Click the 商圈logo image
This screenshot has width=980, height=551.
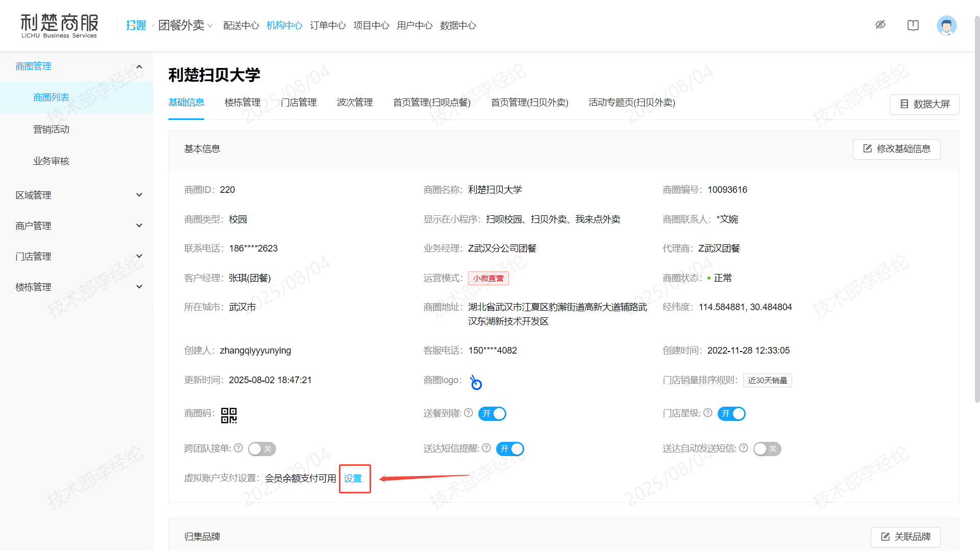pyautogui.click(x=476, y=382)
